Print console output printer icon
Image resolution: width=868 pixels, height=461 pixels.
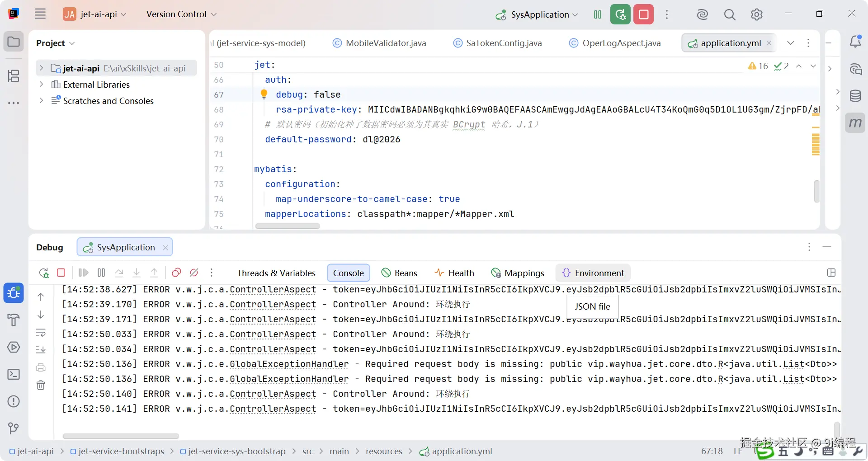click(x=41, y=367)
